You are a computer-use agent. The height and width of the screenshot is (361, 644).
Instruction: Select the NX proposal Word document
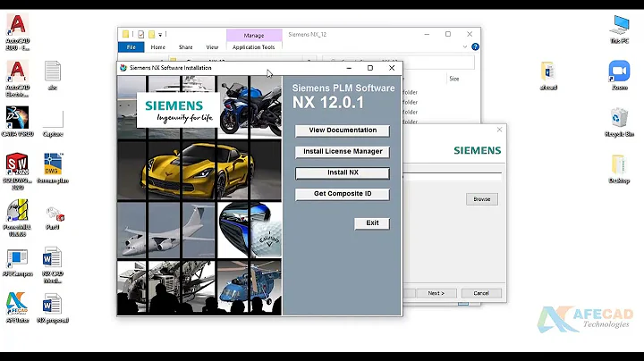(x=53, y=308)
